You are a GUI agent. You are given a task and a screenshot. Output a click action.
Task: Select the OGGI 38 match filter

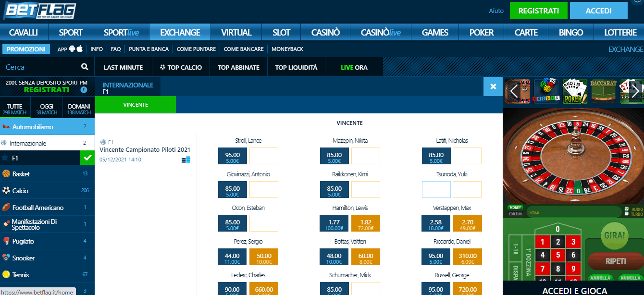point(47,109)
